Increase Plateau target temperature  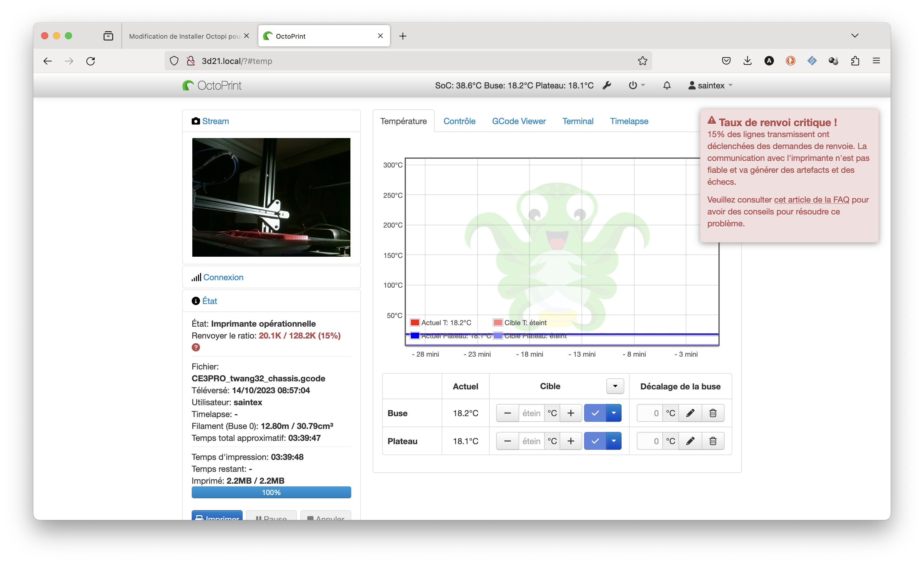point(570,441)
